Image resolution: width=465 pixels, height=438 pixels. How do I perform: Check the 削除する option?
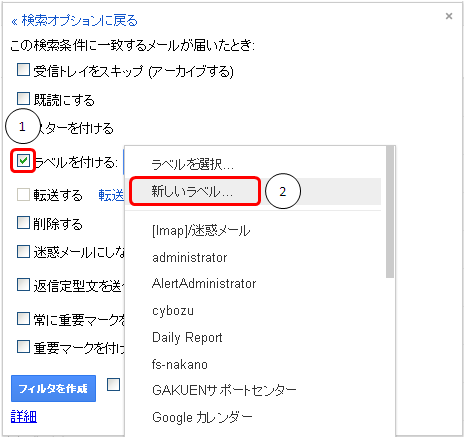(23, 223)
